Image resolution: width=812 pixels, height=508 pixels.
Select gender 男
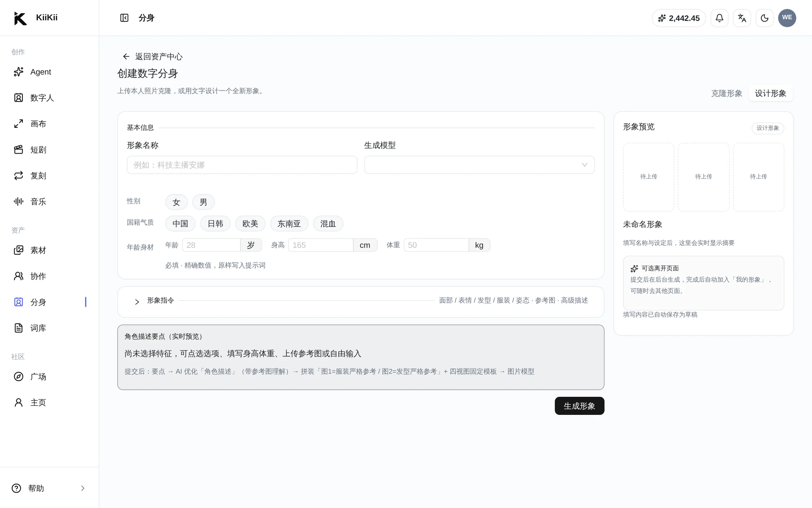pyautogui.click(x=203, y=202)
